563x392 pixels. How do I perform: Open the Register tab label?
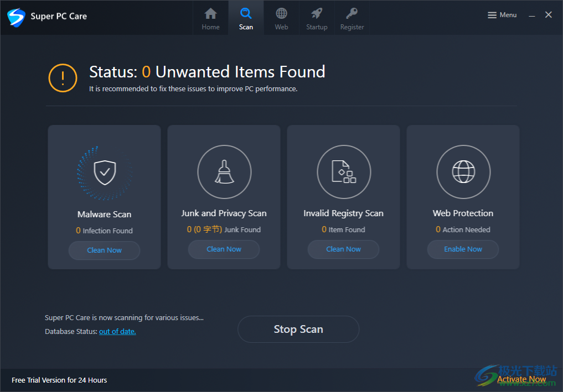tap(352, 27)
